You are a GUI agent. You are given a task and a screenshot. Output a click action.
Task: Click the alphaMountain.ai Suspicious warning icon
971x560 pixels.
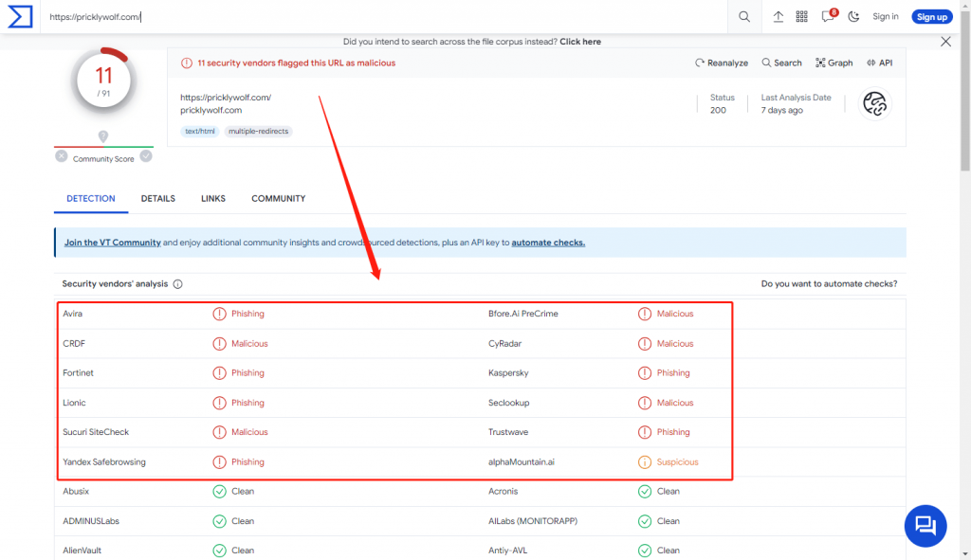(x=645, y=461)
